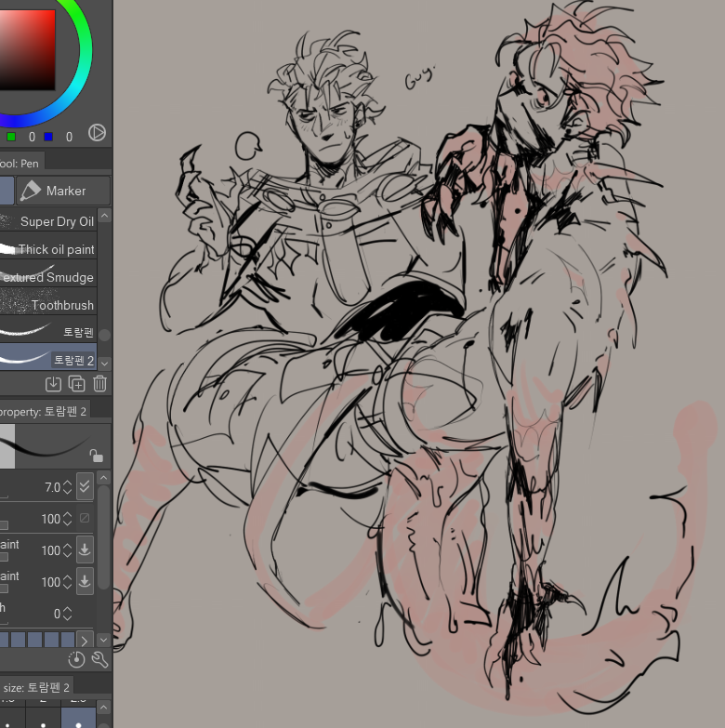Open the Sub Tool: Pen tab
Viewport: 725px width, 728px height.
point(21,163)
